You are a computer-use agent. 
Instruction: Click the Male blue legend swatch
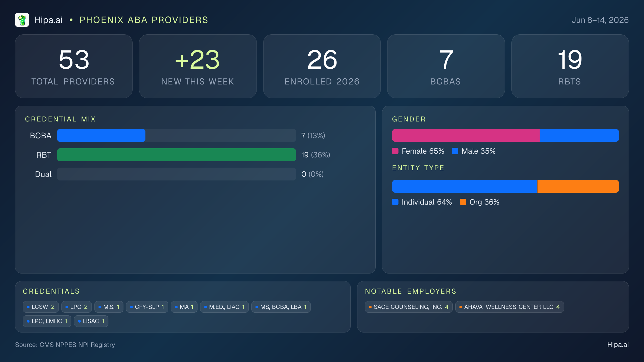(x=455, y=151)
